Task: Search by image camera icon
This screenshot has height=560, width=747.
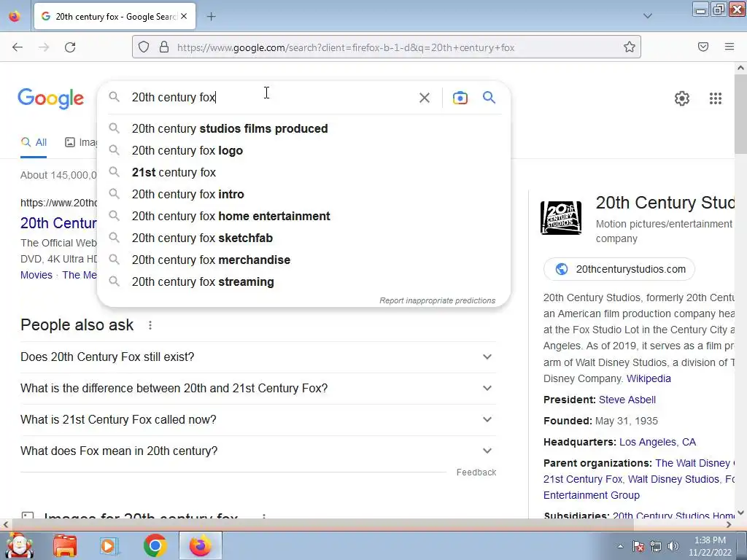Action: coord(460,98)
